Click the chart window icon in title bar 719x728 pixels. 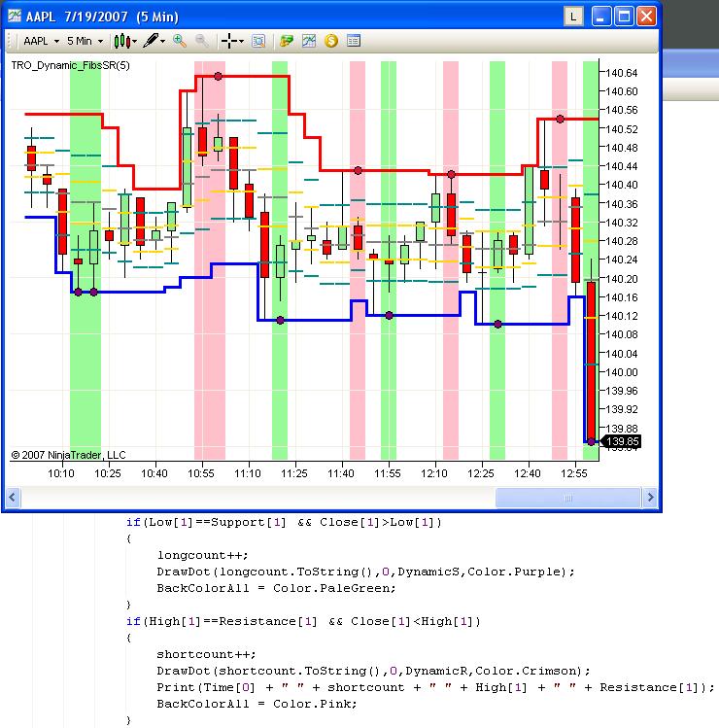tap(15, 17)
